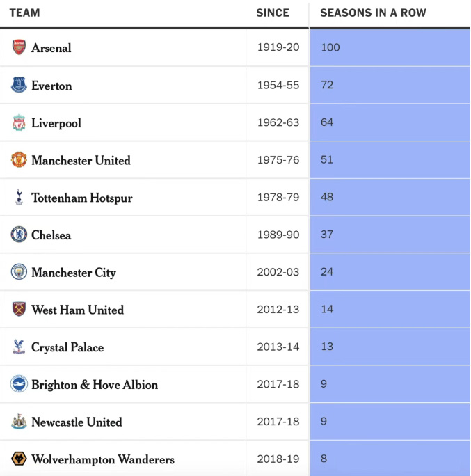Click Chelsea's 1989-90 since cell
The height and width of the screenshot is (476, 471).
[278, 235]
